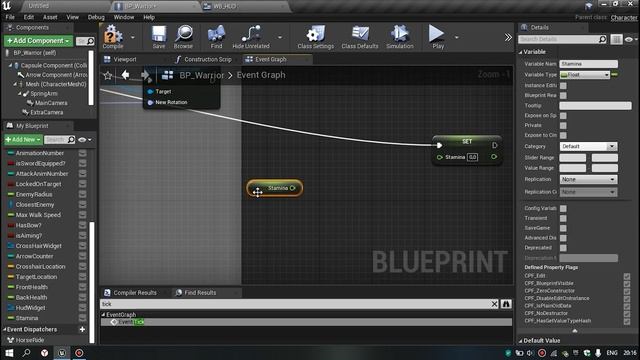Collapse the Variable section
The image size is (640, 360).
[x=520, y=52]
